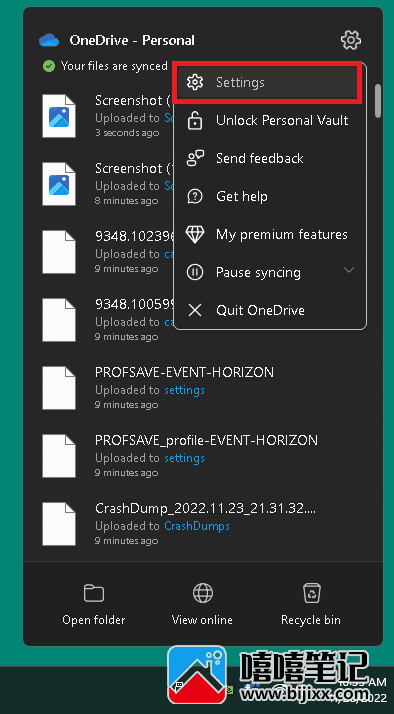Open settings link under PROFSAVE_profile-EVENT-HORIZON

tap(184, 458)
